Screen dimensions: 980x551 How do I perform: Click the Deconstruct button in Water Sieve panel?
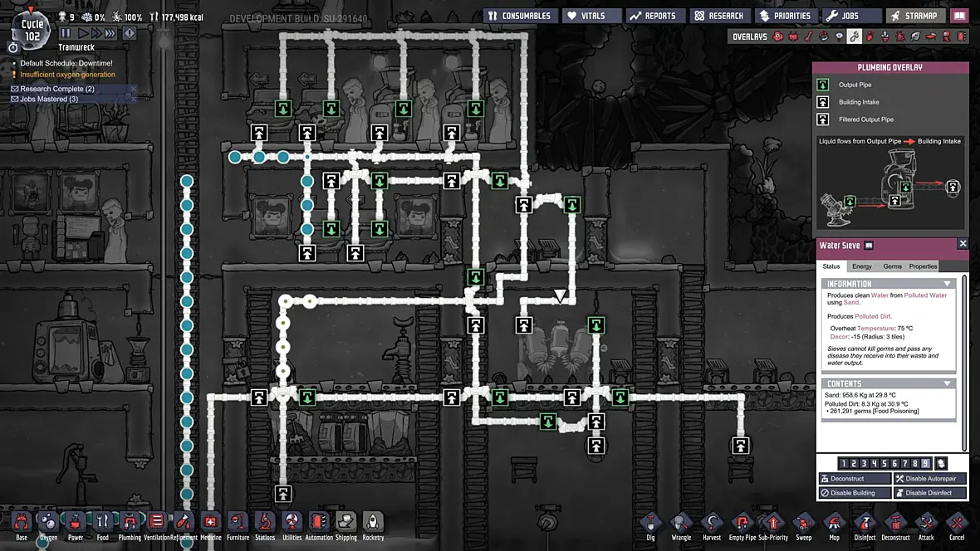855,479
